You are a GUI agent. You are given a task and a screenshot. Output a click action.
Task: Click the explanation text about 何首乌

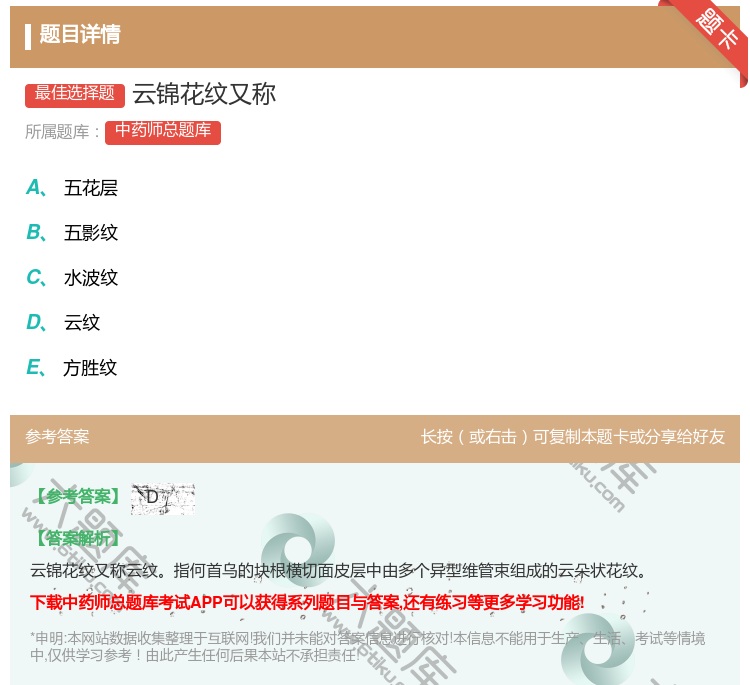(338, 571)
